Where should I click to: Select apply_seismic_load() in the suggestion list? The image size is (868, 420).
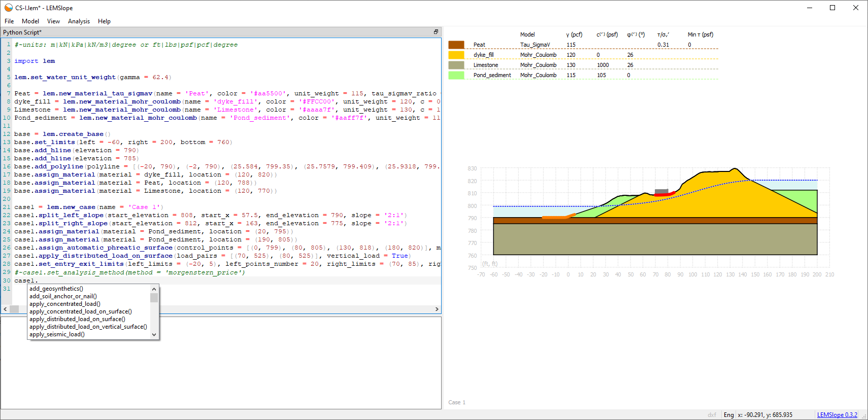(57, 334)
